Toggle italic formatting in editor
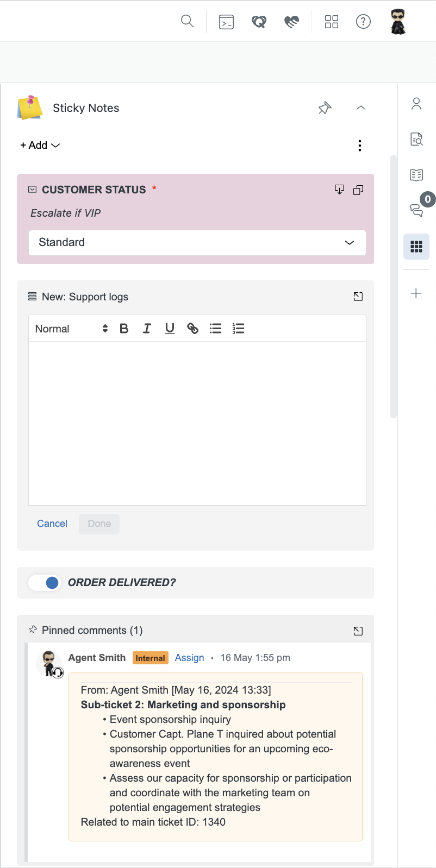This screenshot has width=436, height=868. pyautogui.click(x=147, y=328)
